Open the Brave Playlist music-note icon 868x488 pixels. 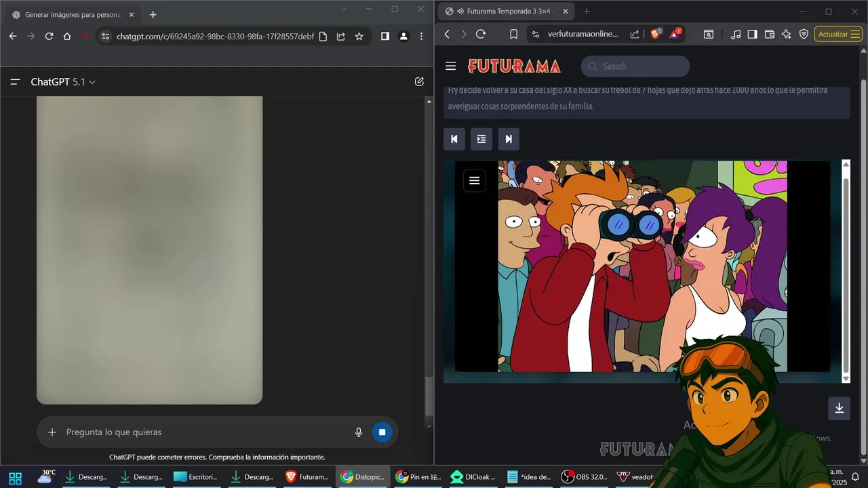(736, 34)
